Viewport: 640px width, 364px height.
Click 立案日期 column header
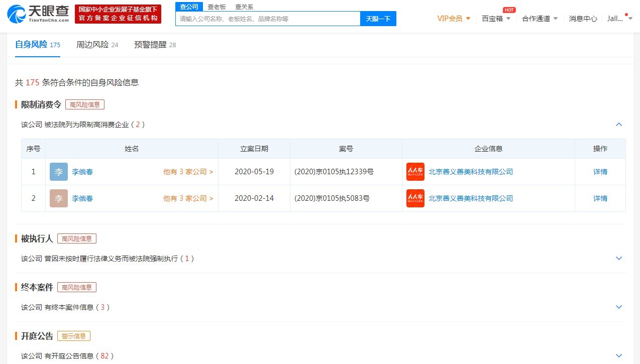(x=254, y=149)
